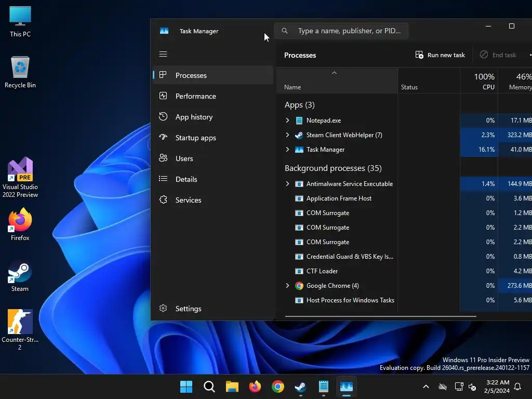
Task: Click the horizontal scrollbar in process list
Action: (x=380, y=316)
